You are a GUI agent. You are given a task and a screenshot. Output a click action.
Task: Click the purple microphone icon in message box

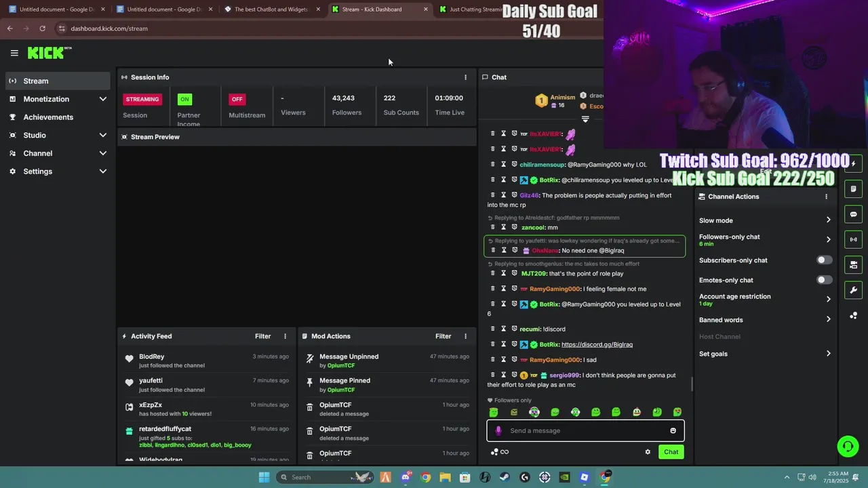point(498,430)
